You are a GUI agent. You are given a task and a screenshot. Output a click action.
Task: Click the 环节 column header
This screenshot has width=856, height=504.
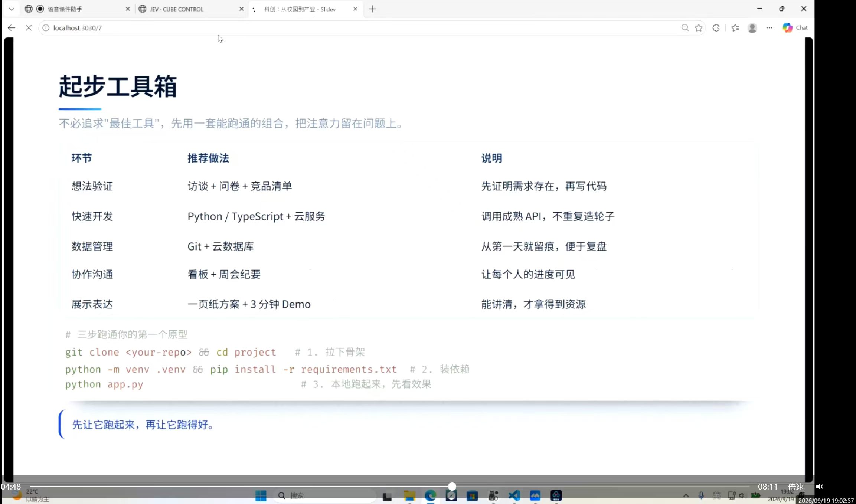coord(82,158)
